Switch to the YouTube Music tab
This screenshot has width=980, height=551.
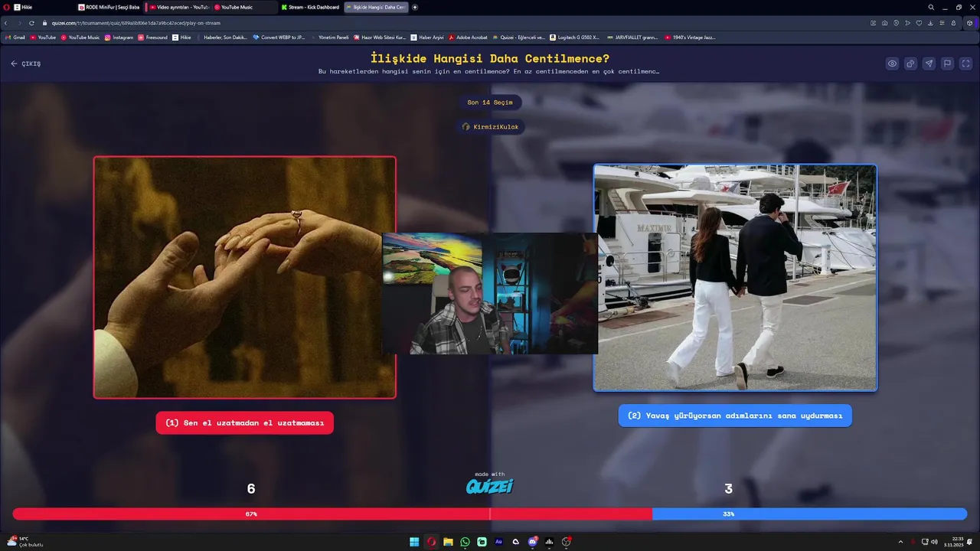(243, 7)
